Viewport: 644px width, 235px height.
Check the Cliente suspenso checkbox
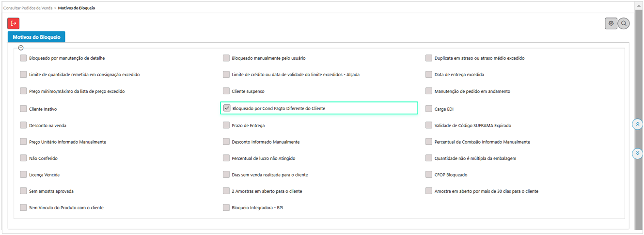pyautogui.click(x=226, y=91)
